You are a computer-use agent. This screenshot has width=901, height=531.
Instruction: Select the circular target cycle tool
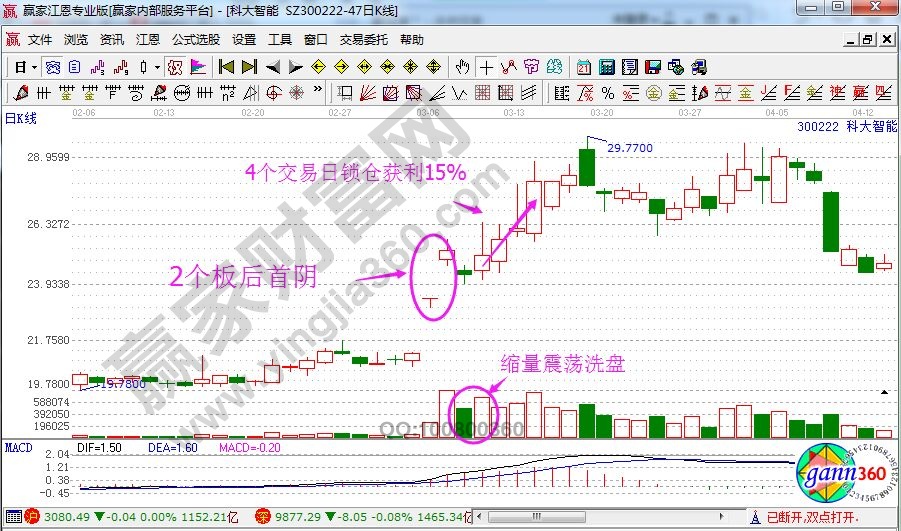273,93
